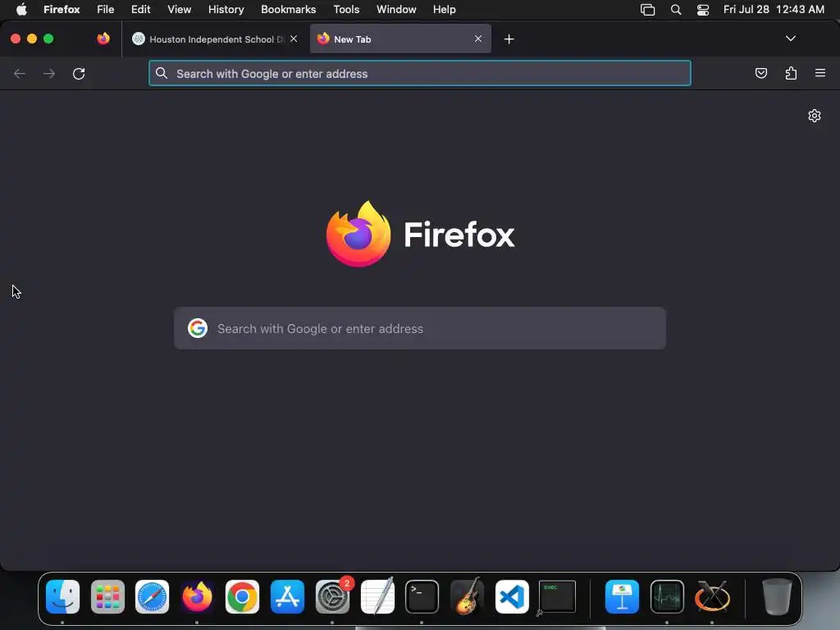Open a new tab with plus button
Image resolution: width=840 pixels, height=630 pixels.
(509, 39)
